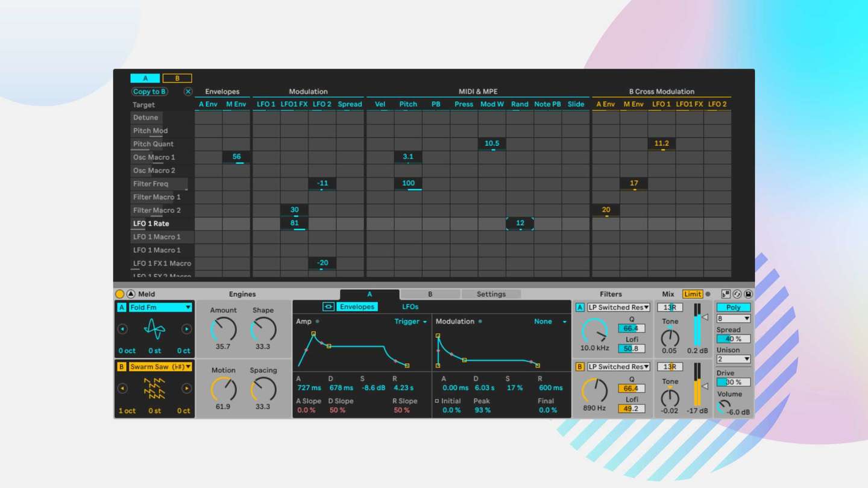Click the save preset disk icon
Image resolution: width=868 pixels, height=488 pixels.
click(x=748, y=294)
